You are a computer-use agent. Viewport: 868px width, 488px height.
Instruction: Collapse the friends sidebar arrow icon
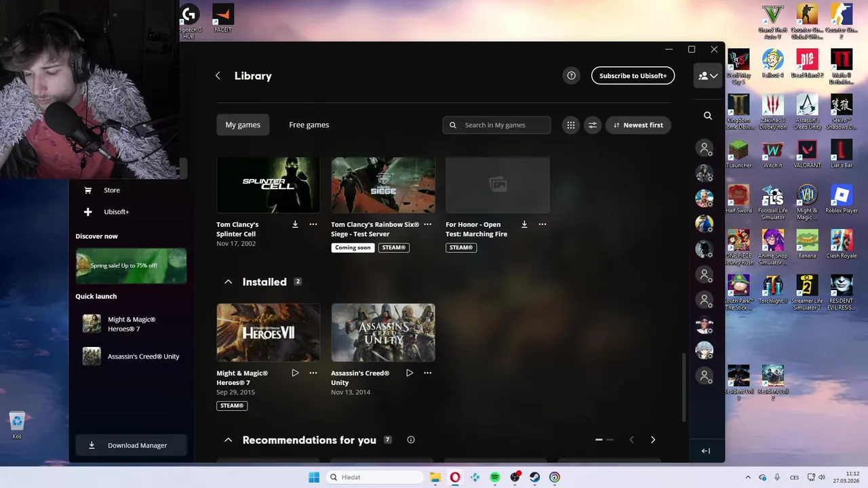(x=706, y=451)
